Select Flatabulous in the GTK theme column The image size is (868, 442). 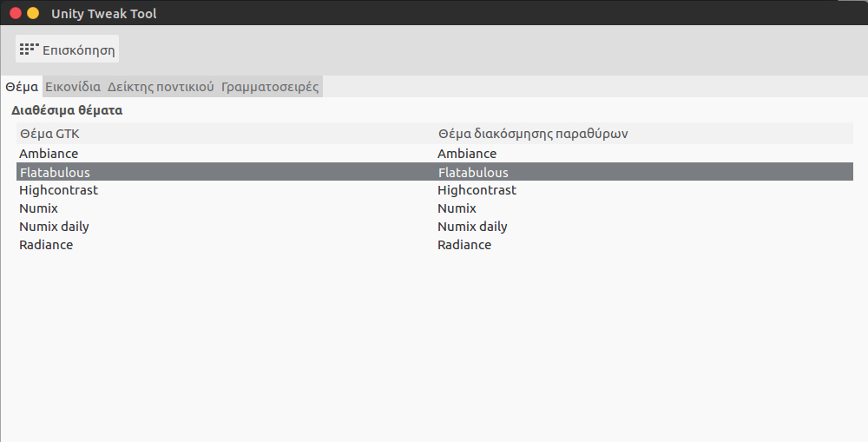coord(55,172)
